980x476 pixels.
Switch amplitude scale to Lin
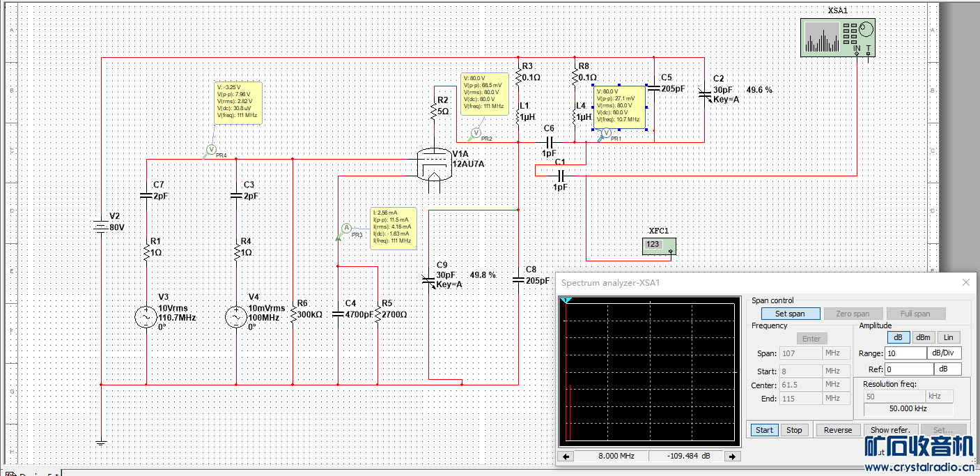tap(948, 337)
